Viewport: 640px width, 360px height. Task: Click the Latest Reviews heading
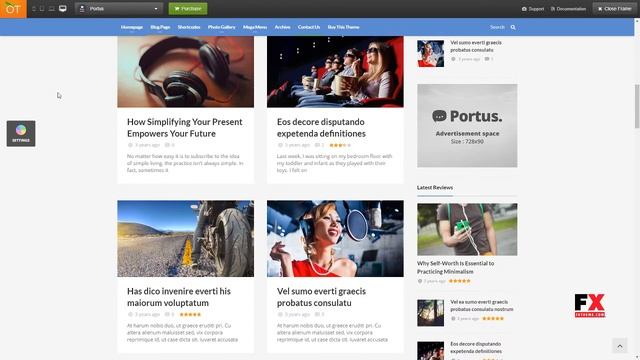[435, 187]
